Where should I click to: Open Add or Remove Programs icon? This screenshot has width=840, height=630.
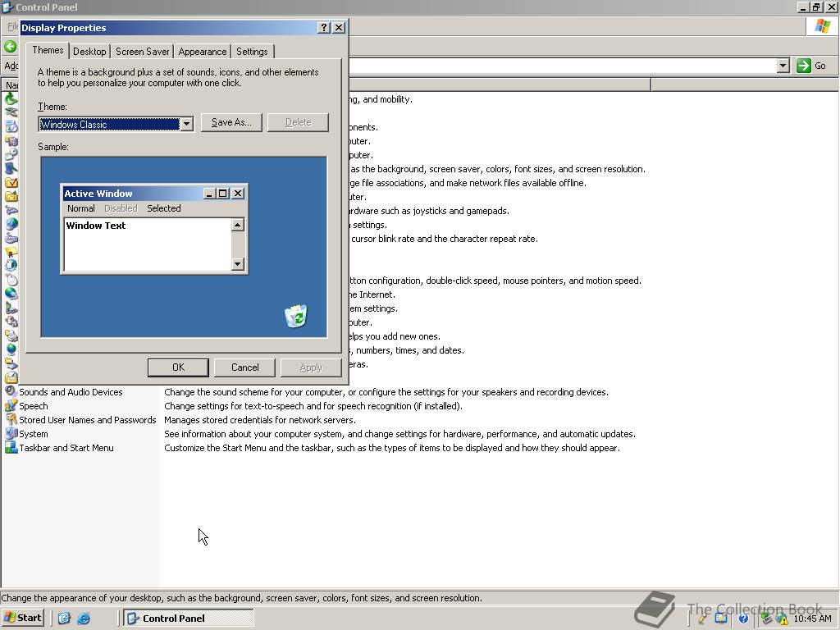(x=11, y=127)
